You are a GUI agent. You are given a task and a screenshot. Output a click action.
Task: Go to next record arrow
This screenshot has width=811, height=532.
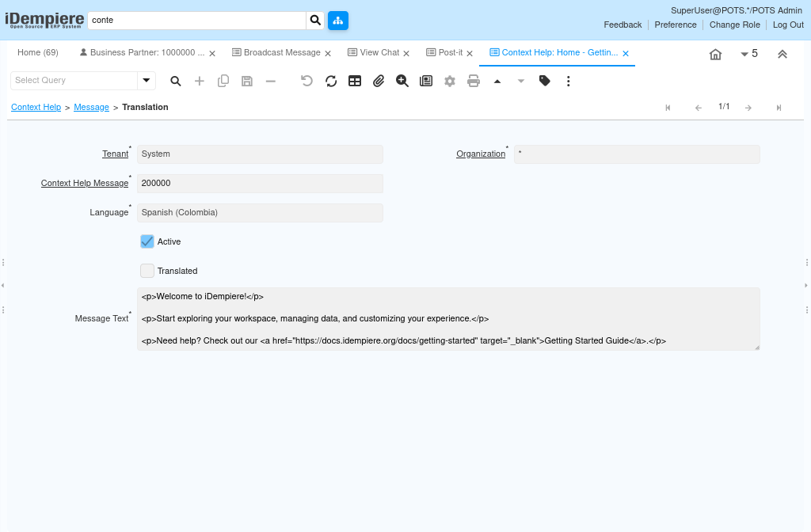pos(748,108)
